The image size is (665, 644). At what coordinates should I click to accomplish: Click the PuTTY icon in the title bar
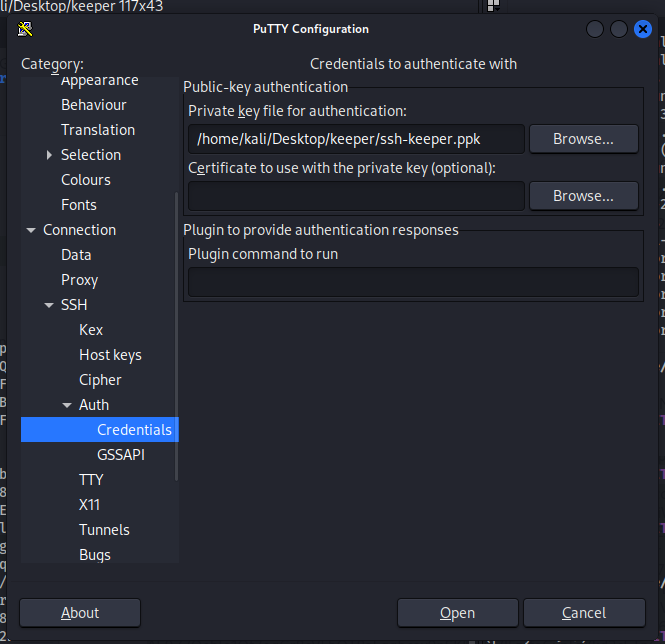coord(25,29)
